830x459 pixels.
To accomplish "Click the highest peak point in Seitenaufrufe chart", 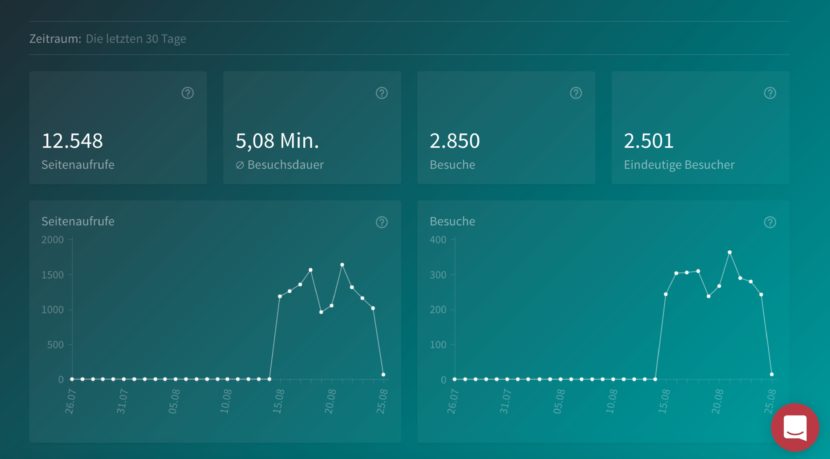I will pos(342,265).
